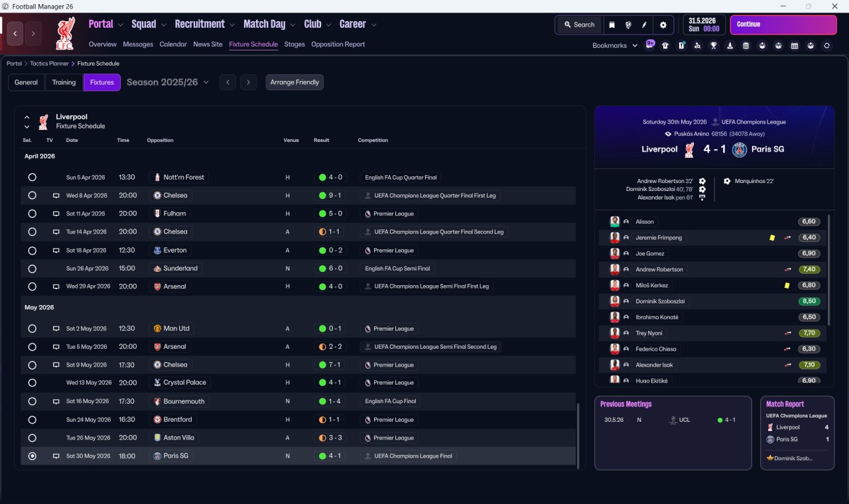Select the Crystal Palace fixture radio button
This screenshot has width=849, height=504.
pos(32,383)
